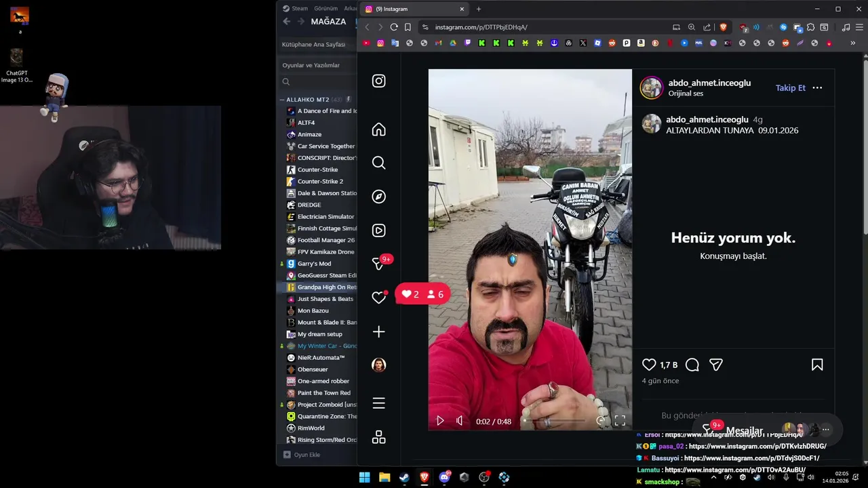This screenshot has width=868, height=488.
Task: Select DREDGE in the Steam library
Action: (309, 205)
